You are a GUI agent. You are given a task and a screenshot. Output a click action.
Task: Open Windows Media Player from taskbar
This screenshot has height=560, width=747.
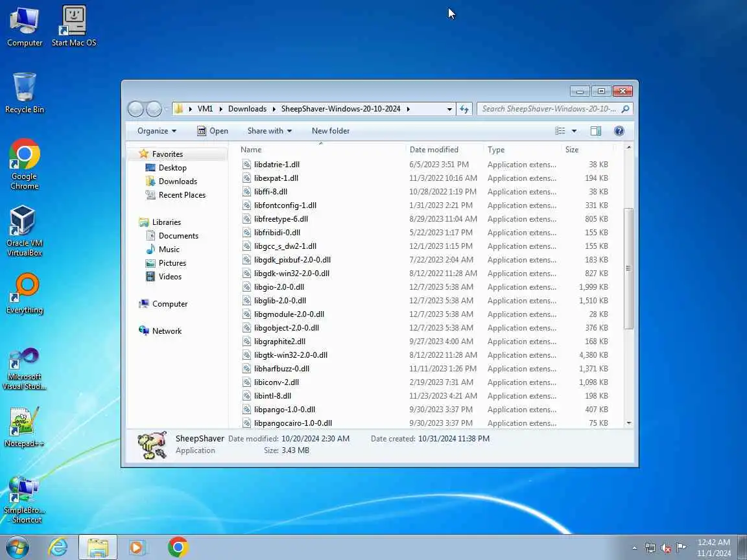click(137, 547)
